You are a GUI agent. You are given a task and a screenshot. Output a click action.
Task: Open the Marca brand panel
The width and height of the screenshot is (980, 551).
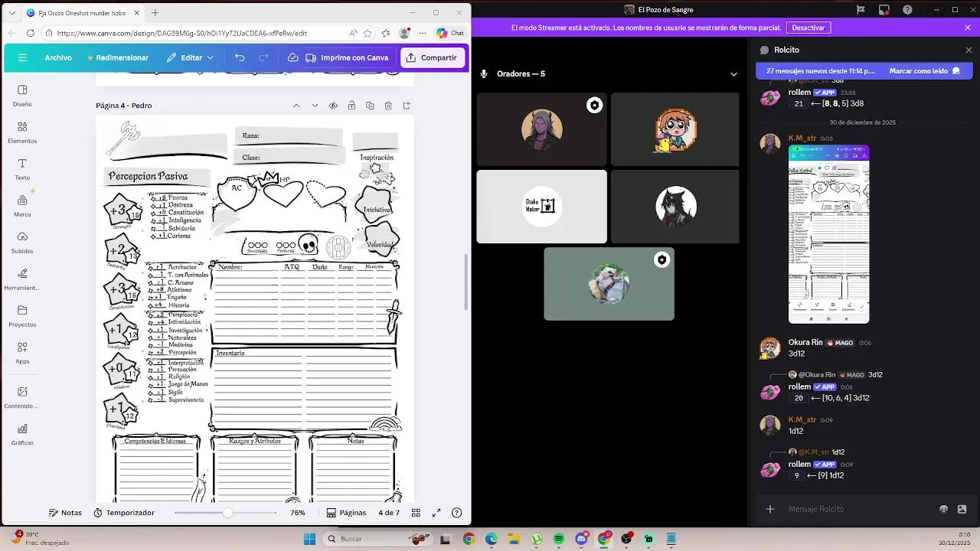[x=22, y=205]
